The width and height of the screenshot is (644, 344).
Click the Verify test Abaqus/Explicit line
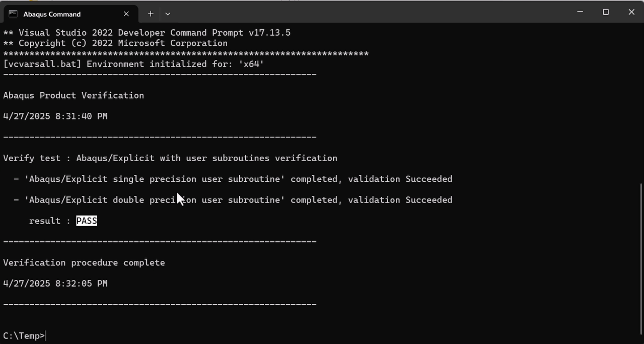pyautogui.click(x=170, y=158)
